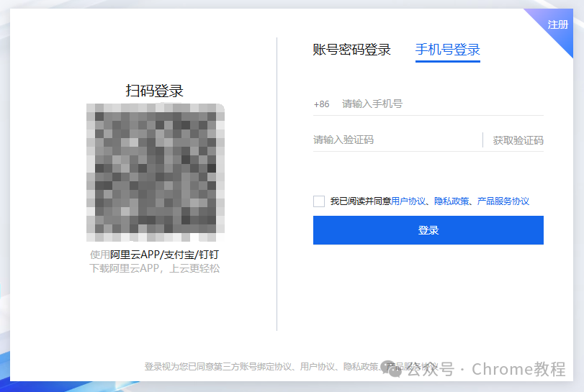Open the blue 产品服务协议 link
This screenshot has height=392, width=584.
coord(503,201)
